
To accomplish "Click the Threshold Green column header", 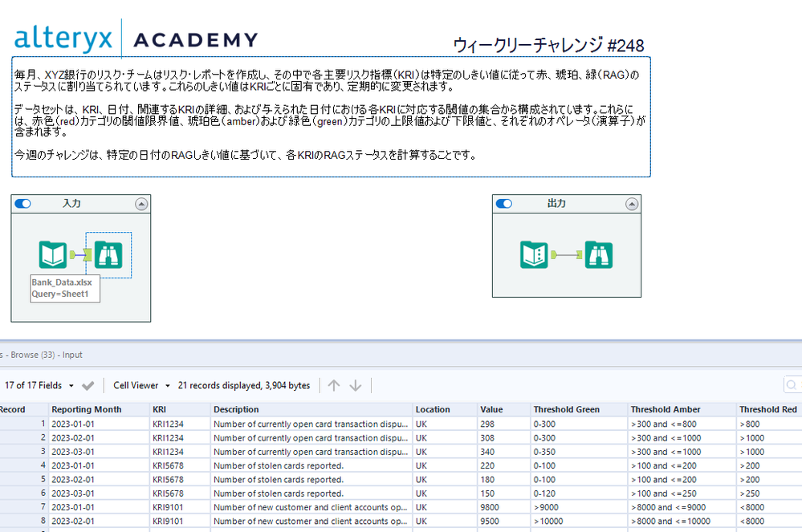I will point(579,409).
